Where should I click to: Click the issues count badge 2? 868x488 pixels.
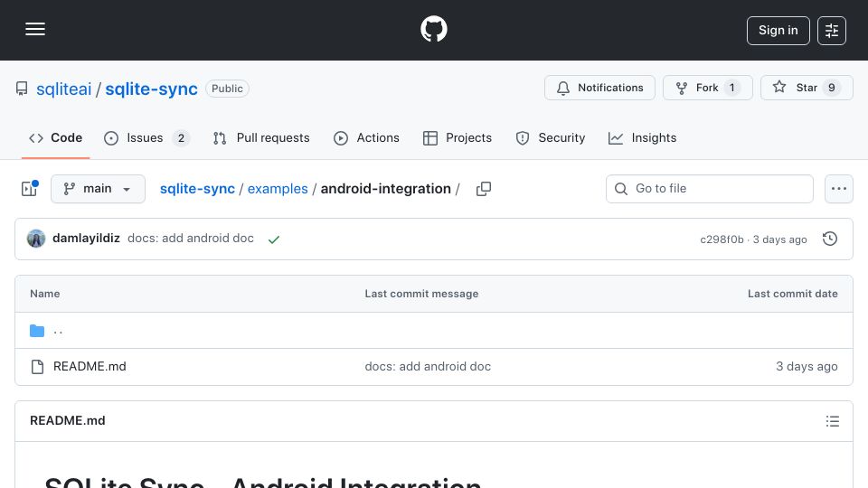181,137
